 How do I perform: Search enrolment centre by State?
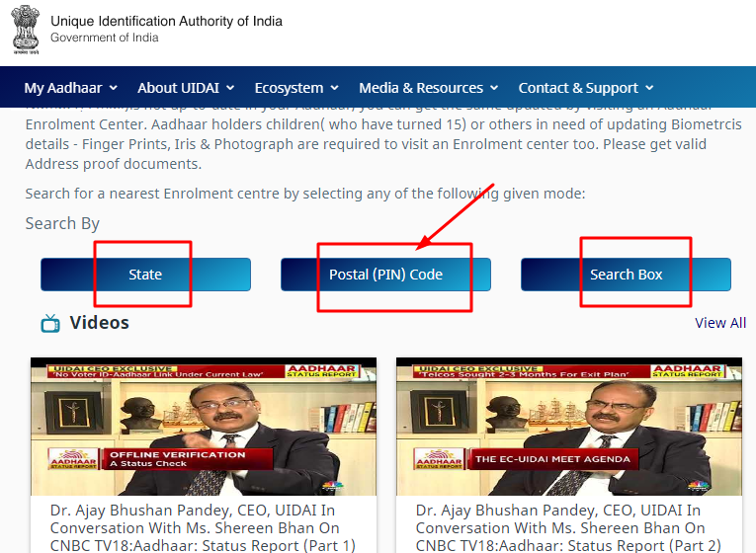[x=145, y=275]
